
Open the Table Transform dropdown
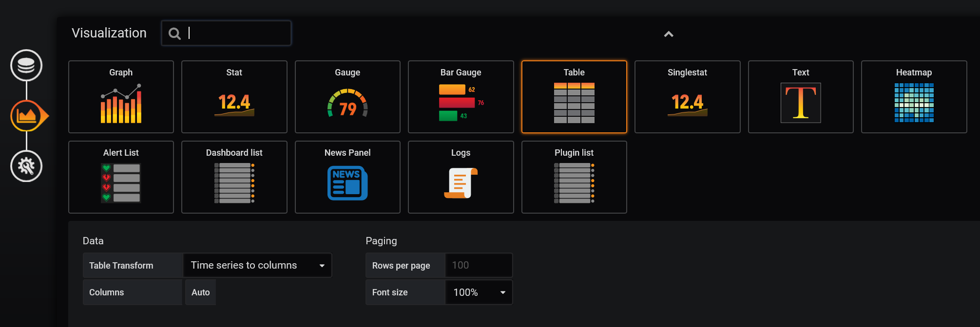[x=257, y=265]
